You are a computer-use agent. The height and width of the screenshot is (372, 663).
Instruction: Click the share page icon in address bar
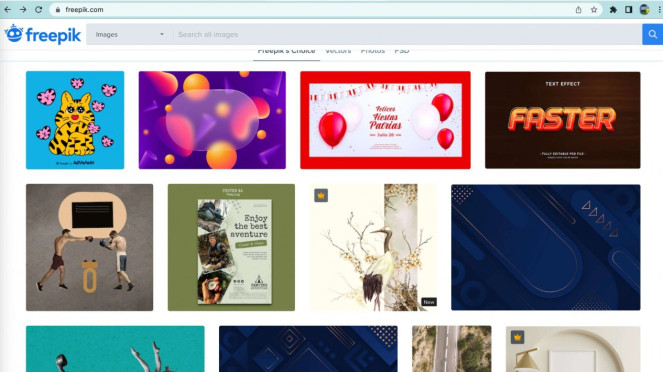click(578, 10)
